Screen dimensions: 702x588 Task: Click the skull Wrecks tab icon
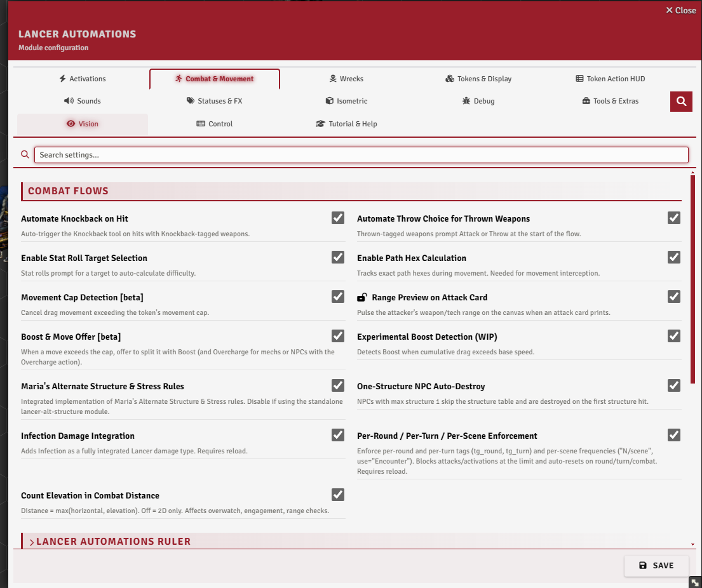click(333, 78)
